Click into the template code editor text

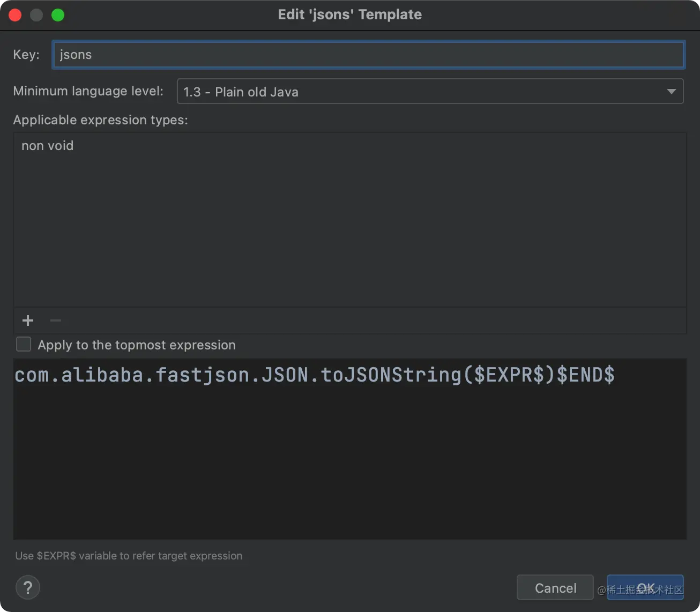coord(315,375)
